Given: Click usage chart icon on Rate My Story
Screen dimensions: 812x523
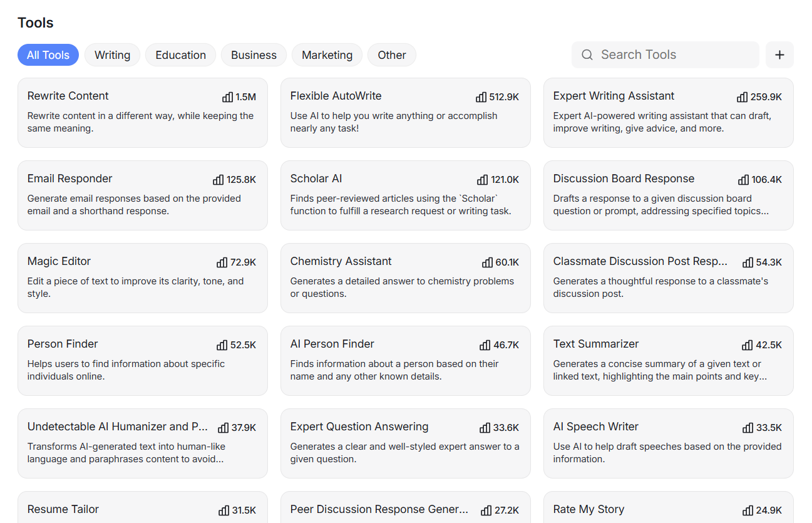Looking at the screenshot, I should [x=748, y=510].
